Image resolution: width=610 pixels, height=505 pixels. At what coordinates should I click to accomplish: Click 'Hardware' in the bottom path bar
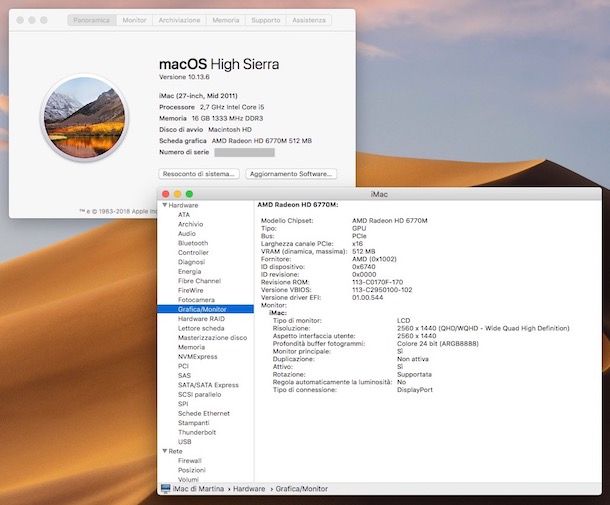click(249, 489)
